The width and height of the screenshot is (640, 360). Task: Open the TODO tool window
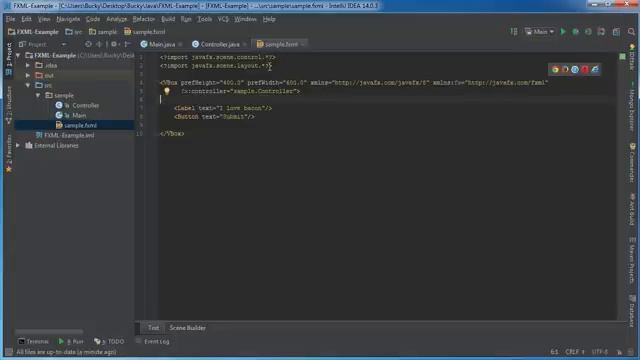(109, 341)
